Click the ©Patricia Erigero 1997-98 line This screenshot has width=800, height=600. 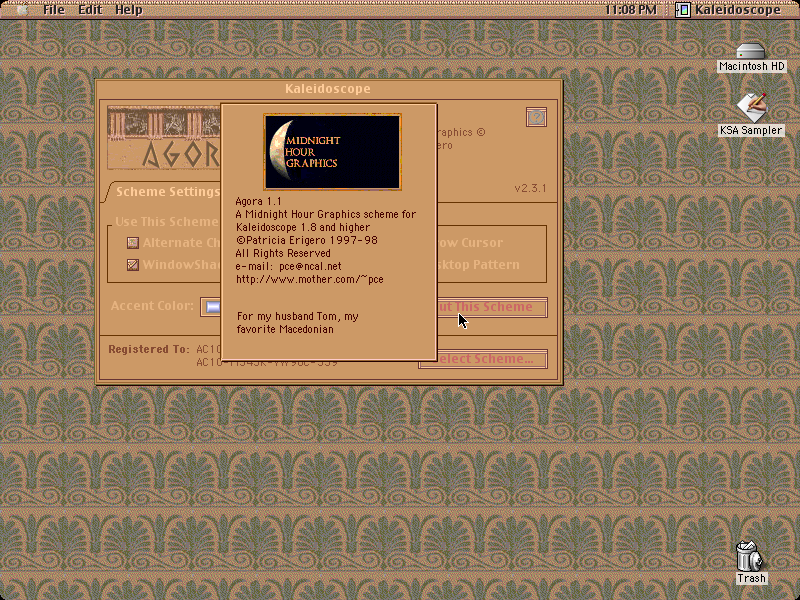(307, 240)
